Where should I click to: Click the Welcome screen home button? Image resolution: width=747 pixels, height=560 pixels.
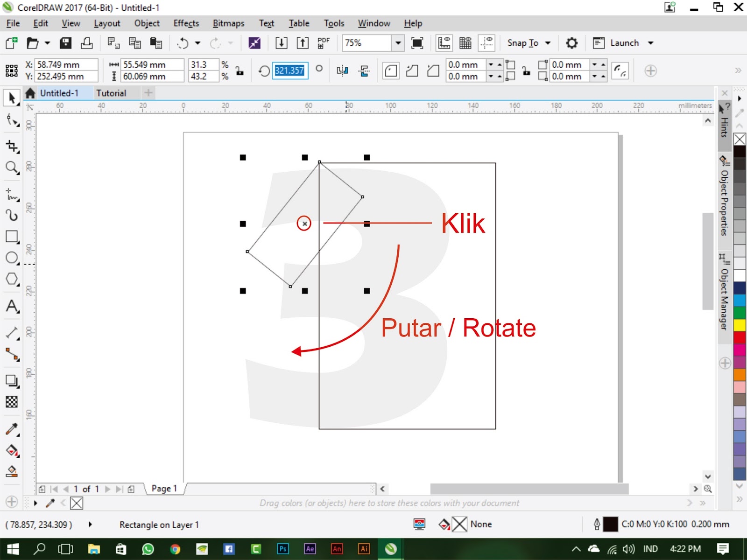tap(30, 93)
